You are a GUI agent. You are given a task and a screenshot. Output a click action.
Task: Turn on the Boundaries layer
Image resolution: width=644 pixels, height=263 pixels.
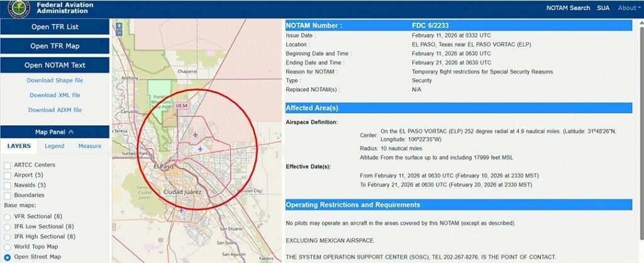click(x=8, y=195)
